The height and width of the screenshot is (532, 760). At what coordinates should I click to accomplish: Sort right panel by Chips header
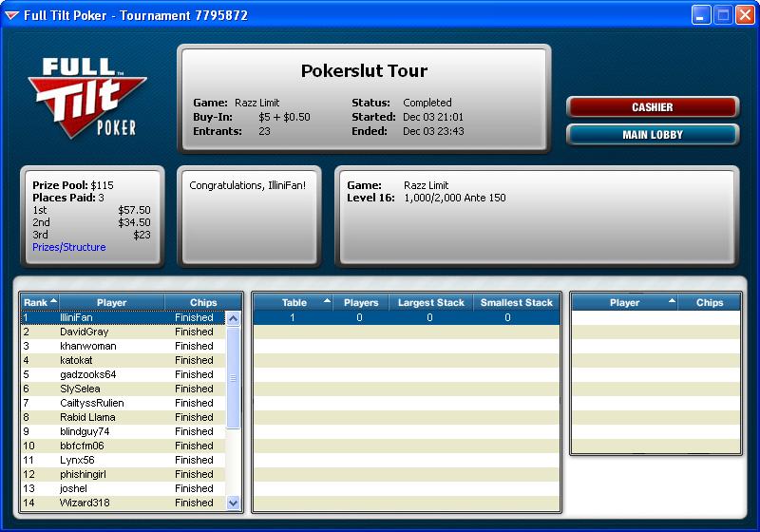tap(710, 302)
